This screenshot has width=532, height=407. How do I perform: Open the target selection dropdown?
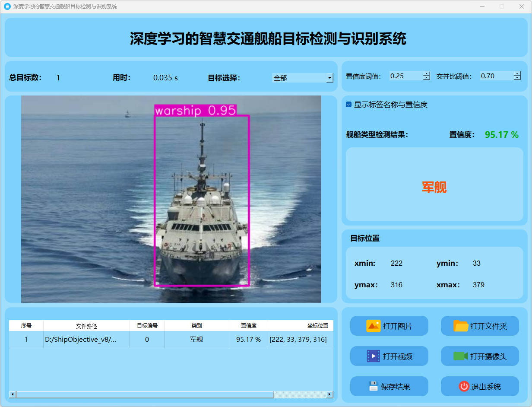(x=329, y=78)
